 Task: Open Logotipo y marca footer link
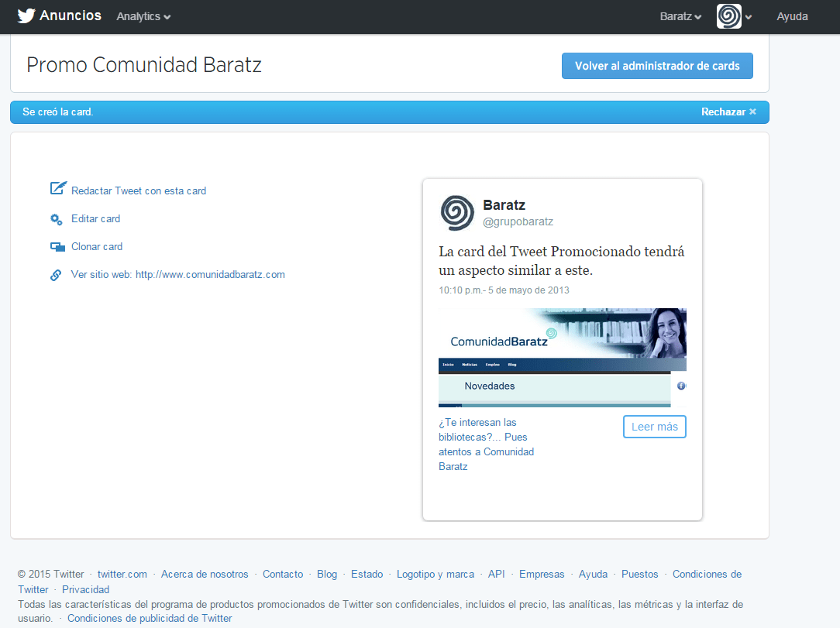[435, 574]
